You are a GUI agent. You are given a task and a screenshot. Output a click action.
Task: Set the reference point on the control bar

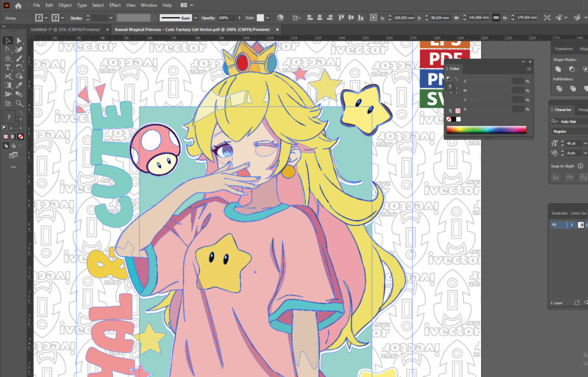tap(373, 18)
